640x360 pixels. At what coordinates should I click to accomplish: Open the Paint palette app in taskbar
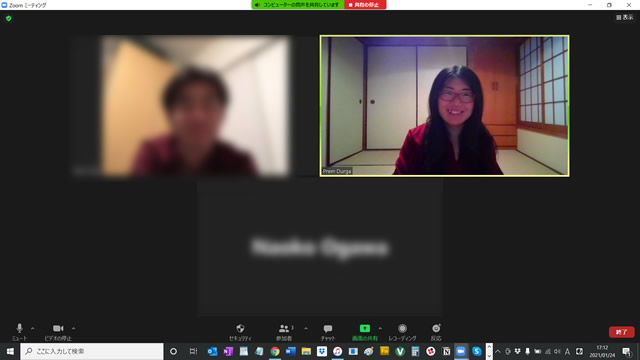(x=369, y=351)
